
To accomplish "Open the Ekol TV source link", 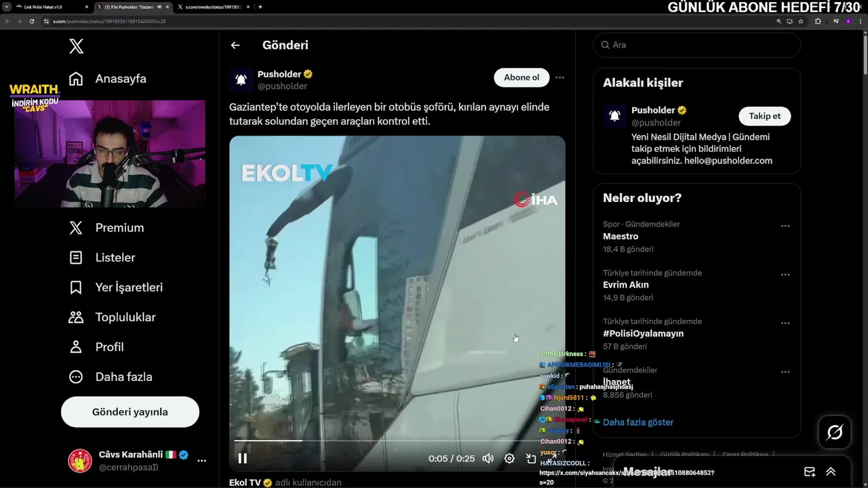I will [x=245, y=483].
